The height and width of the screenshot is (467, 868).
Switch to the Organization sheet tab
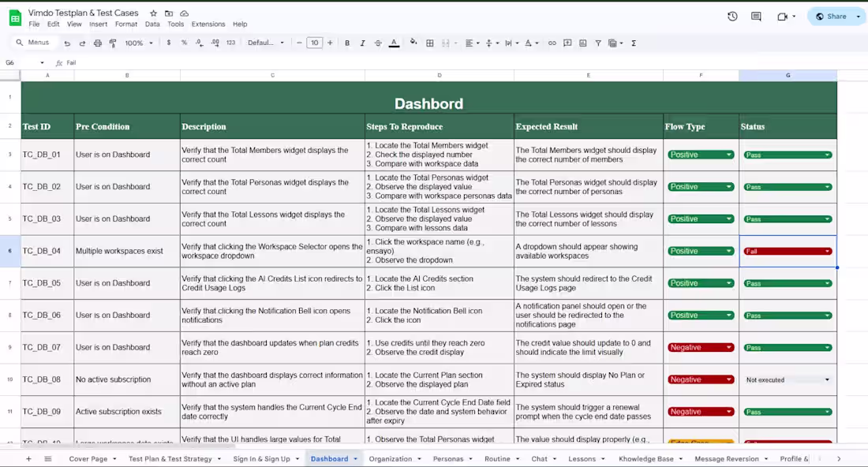[x=391, y=458]
